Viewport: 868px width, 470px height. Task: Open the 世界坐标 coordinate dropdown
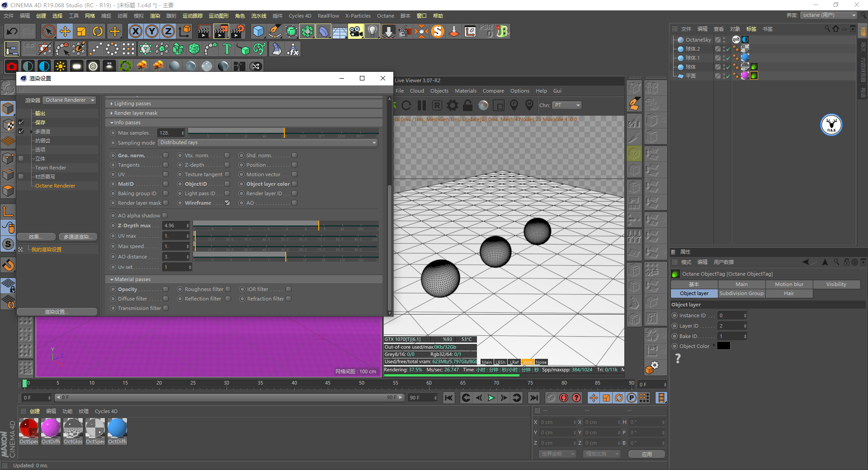[x=557, y=454]
